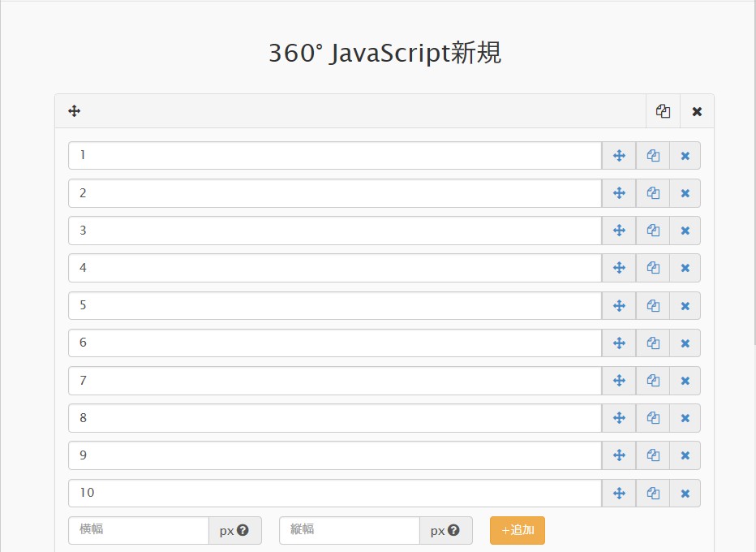Click the 横幅 width input field

pyautogui.click(x=139, y=530)
